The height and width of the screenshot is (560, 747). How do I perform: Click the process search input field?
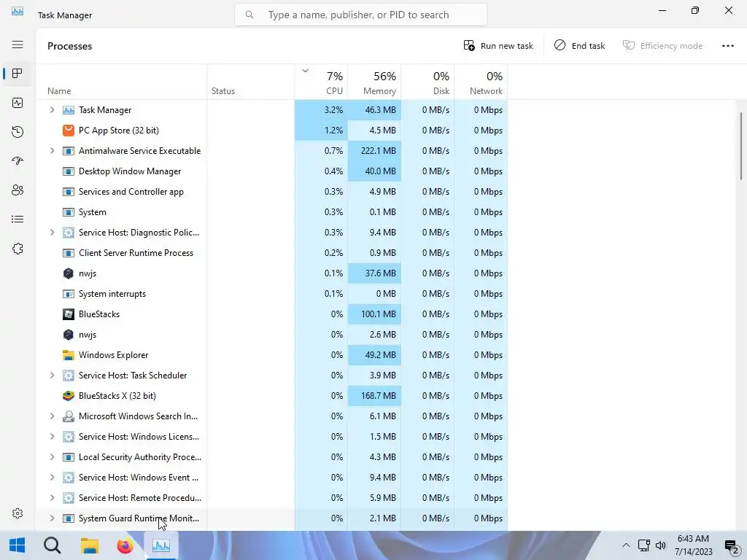click(x=360, y=15)
